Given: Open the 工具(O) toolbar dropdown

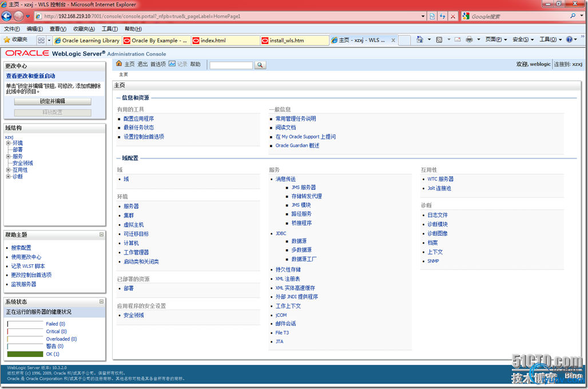Looking at the screenshot, I should point(550,39).
